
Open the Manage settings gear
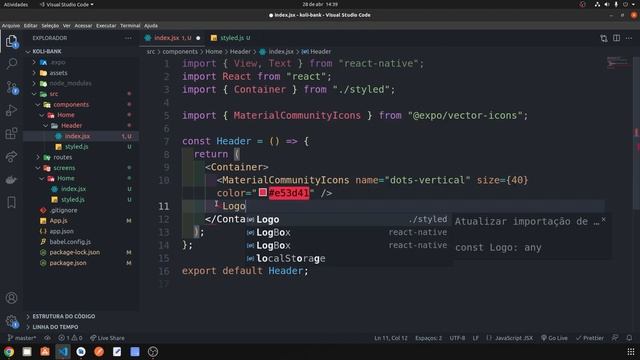point(11,321)
